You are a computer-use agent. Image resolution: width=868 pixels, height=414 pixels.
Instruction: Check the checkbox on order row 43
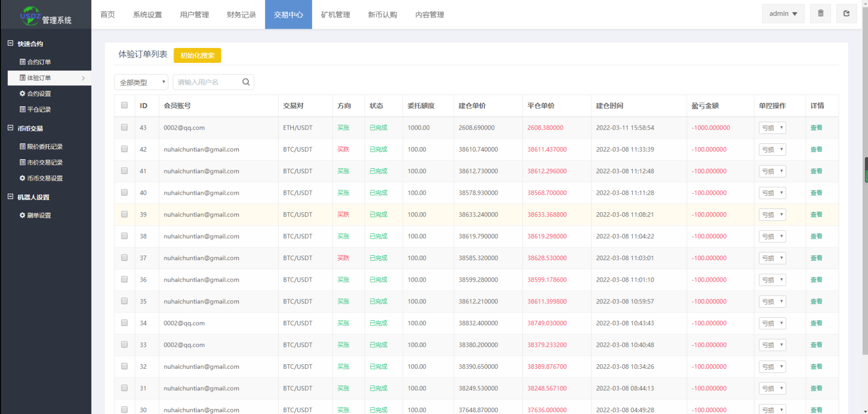click(x=124, y=127)
